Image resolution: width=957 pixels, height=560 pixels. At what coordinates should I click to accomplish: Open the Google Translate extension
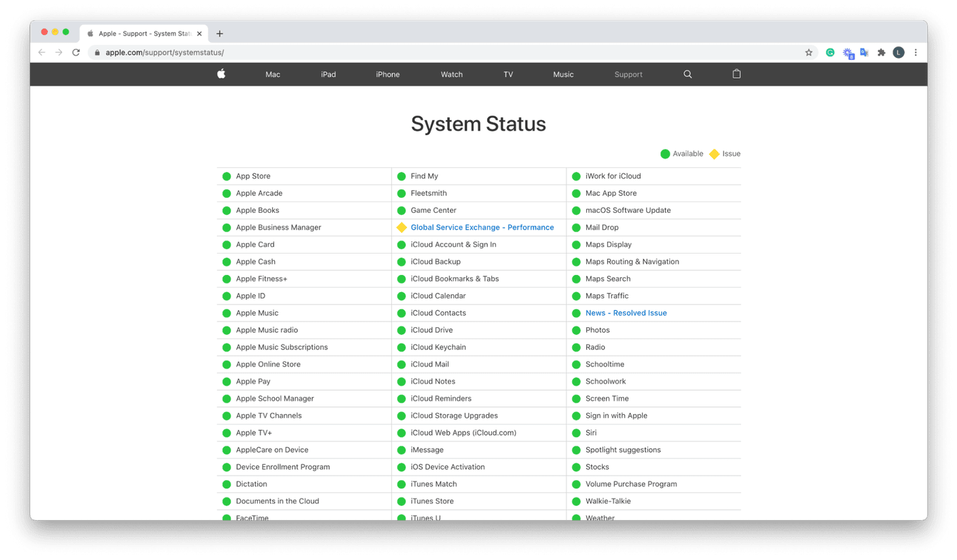[864, 52]
